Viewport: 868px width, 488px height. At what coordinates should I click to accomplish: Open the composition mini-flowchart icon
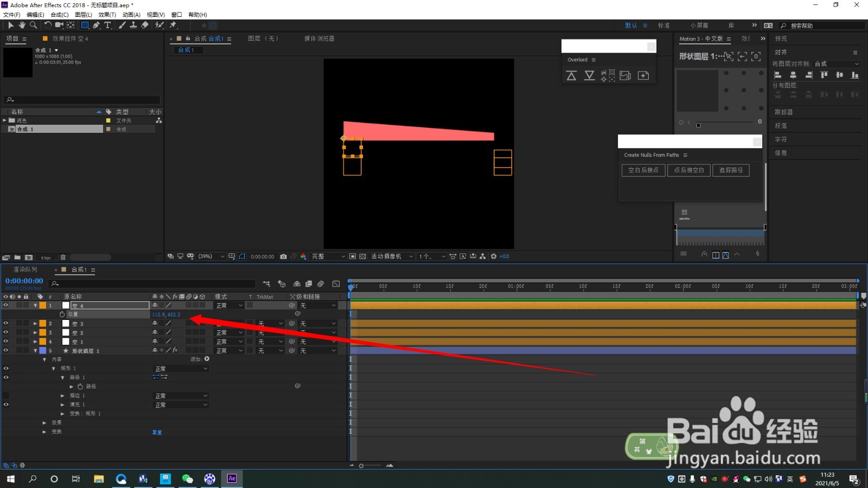(x=266, y=284)
